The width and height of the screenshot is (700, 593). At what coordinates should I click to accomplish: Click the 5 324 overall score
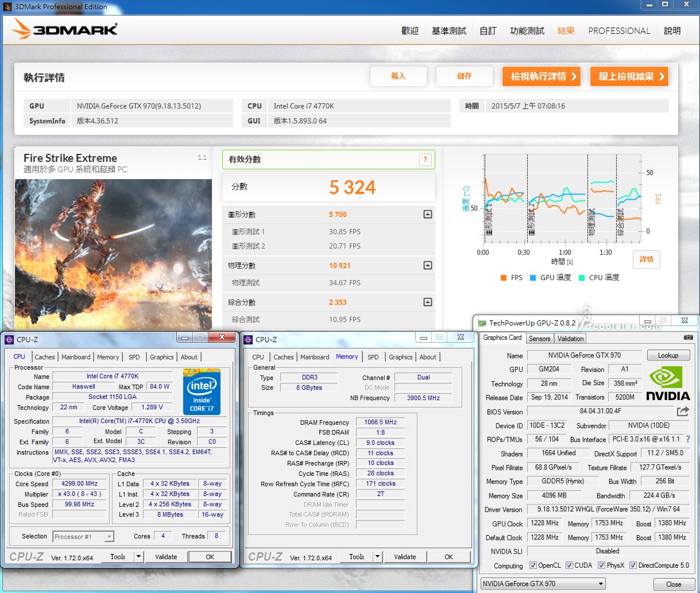coord(352,187)
